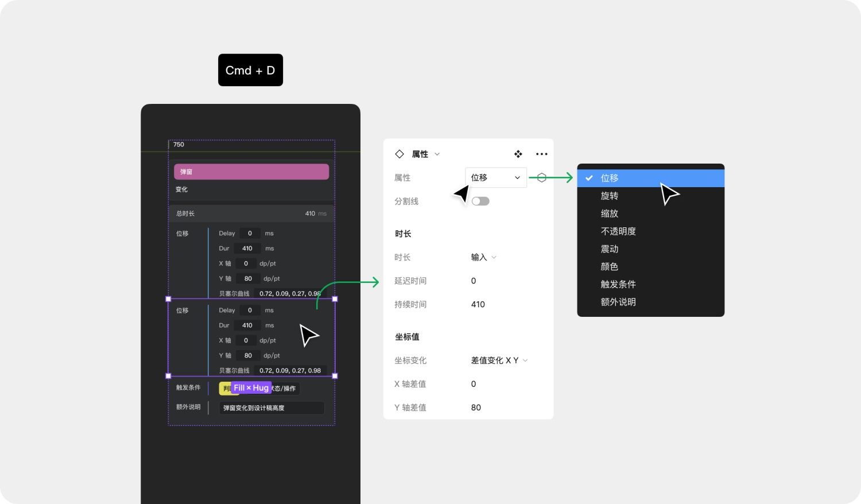Click the 触发条件 label in design frame
The width and height of the screenshot is (861, 504).
(188, 387)
